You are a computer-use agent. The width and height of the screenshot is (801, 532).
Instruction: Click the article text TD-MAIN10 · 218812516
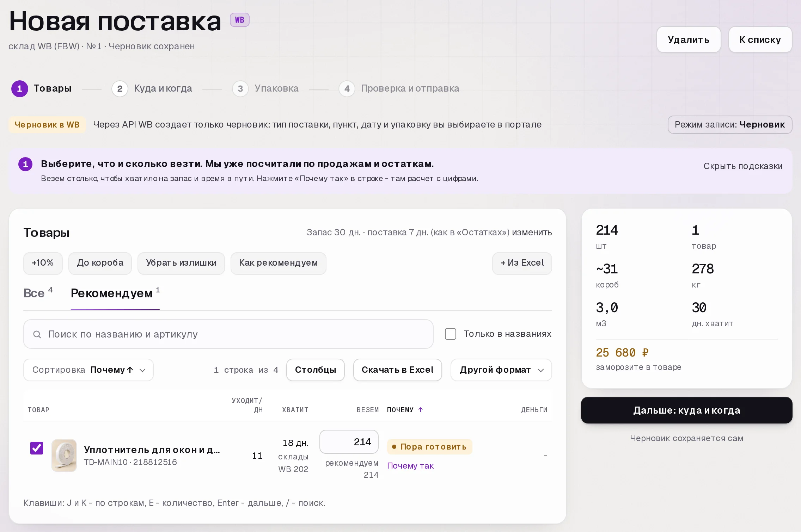(x=130, y=462)
